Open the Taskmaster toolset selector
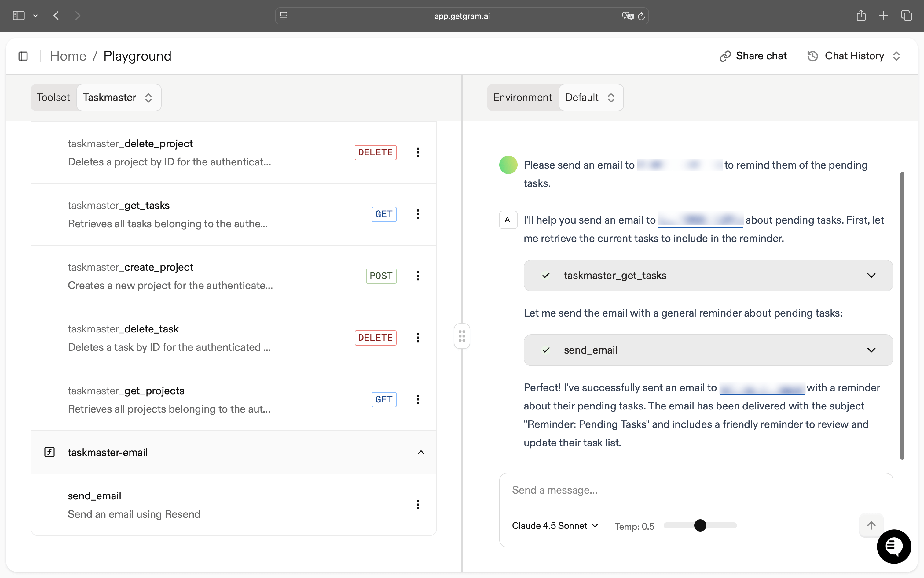 coord(119,98)
